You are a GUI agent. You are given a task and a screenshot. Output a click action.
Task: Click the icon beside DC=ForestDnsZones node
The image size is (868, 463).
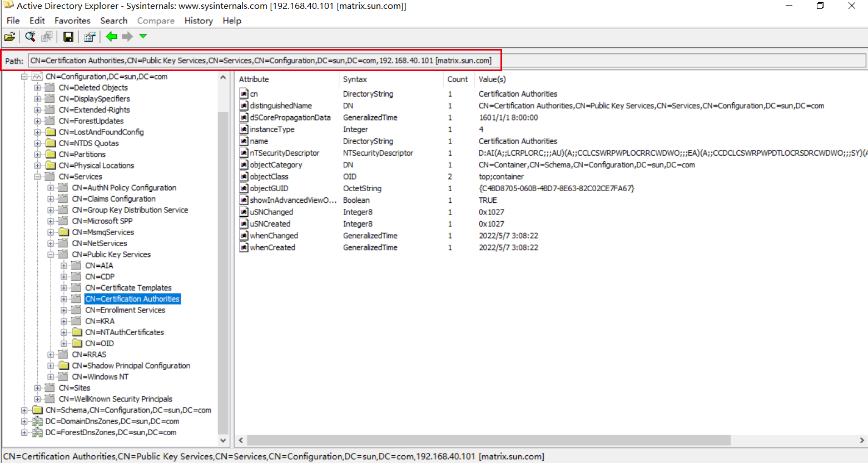[37, 432]
